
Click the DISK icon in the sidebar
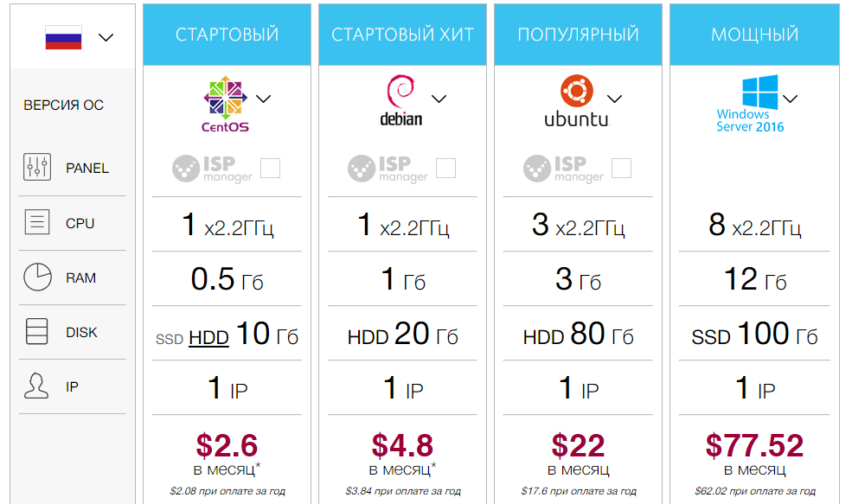click(36, 332)
